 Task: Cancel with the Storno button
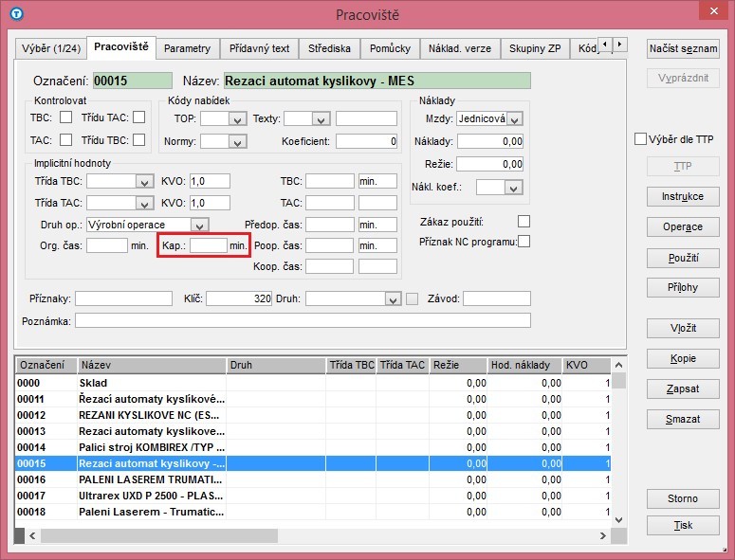(x=683, y=499)
